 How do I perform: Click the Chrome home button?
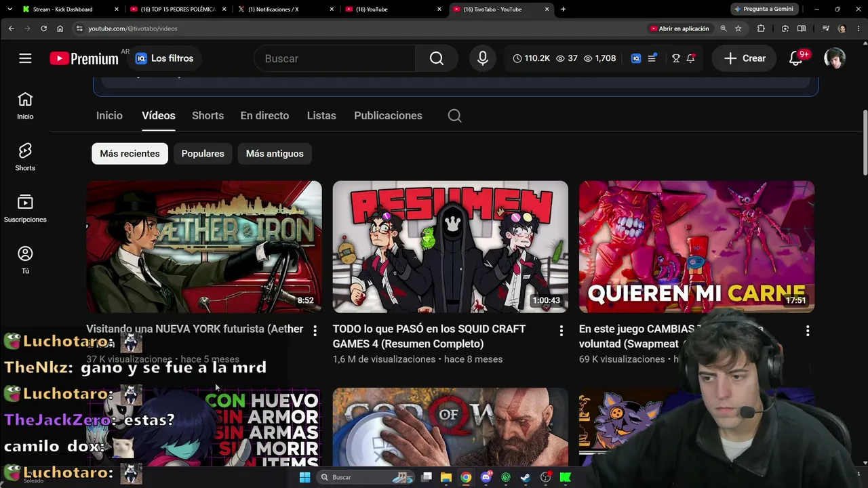tap(60, 28)
